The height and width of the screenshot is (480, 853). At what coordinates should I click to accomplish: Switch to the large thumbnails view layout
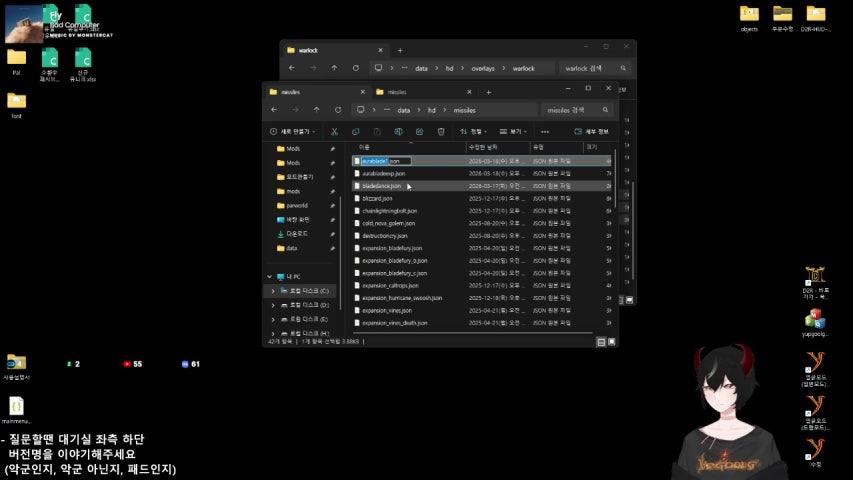(611, 342)
